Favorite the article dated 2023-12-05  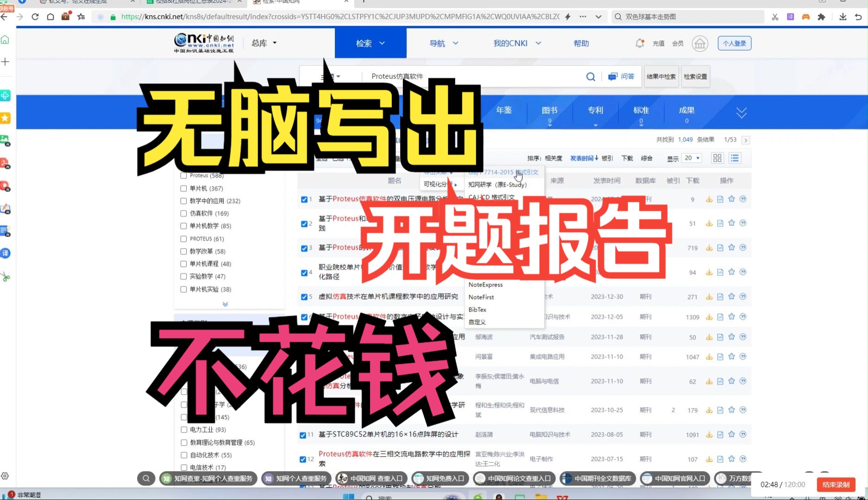[x=731, y=317]
